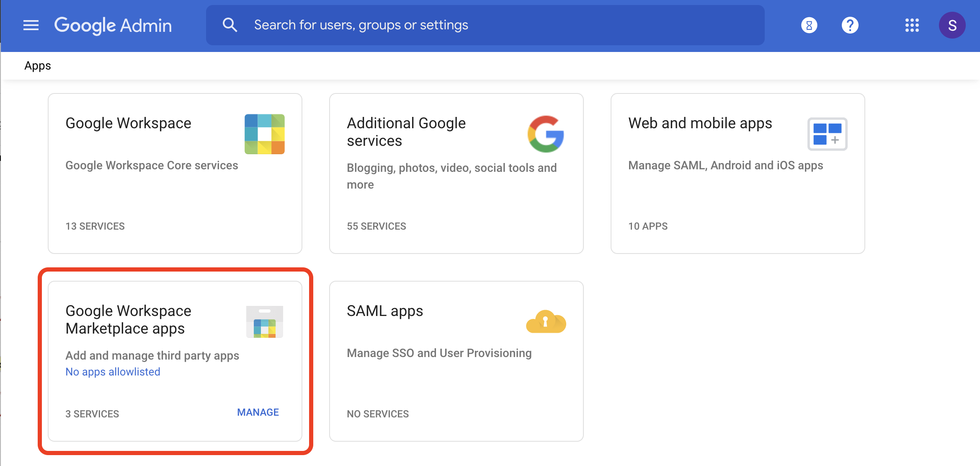This screenshot has width=980, height=466.
Task: Open the hamburger navigation menu
Action: pyautogui.click(x=31, y=25)
